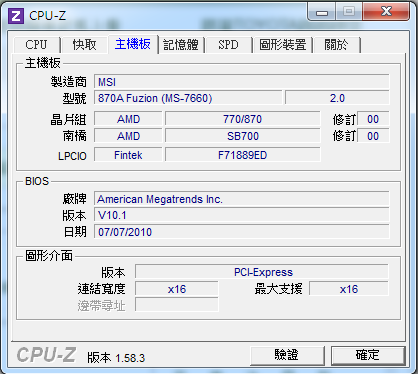The width and height of the screenshot is (418, 374).
Task: Click the 連結寬度 value x16
Action: pos(177,289)
